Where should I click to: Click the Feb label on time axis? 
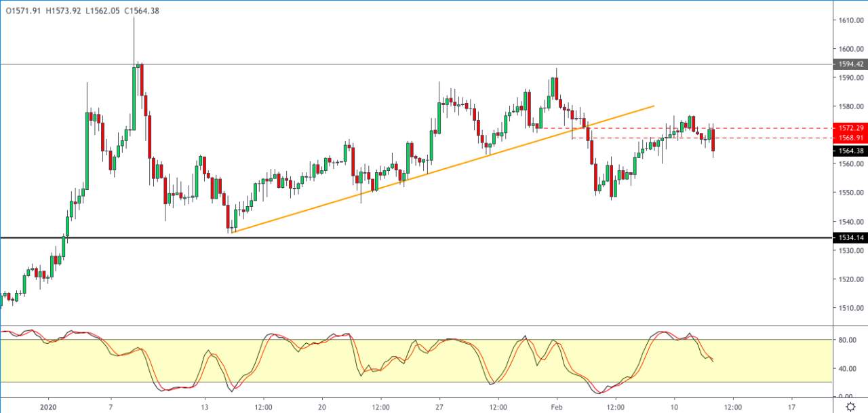(557, 407)
